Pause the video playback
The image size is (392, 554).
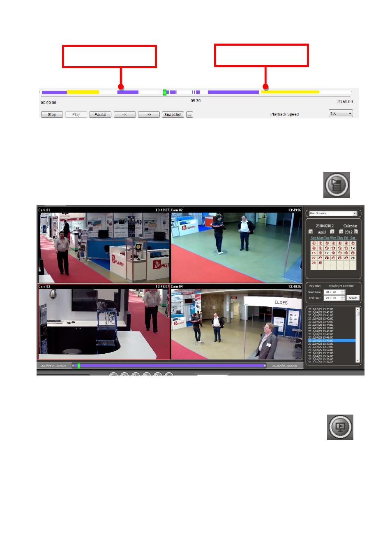100,115
